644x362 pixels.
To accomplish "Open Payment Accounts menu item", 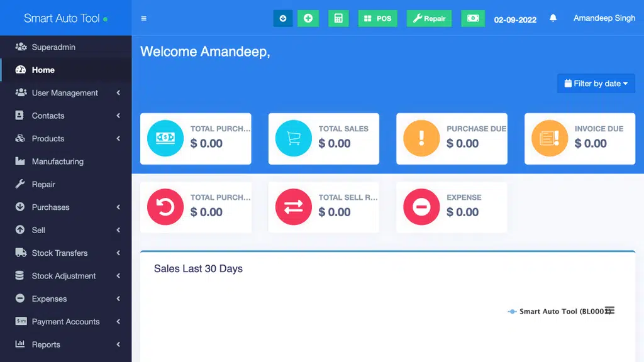I will [65, 322].
